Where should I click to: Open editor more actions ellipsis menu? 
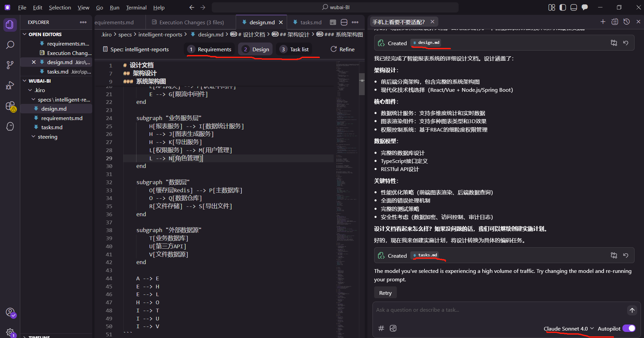pyautogui.click(x=355, y=22)
